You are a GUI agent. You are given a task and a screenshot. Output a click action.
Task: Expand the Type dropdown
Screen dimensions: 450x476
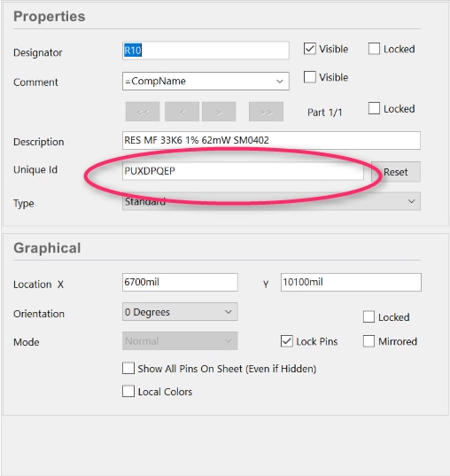[411, 201]
